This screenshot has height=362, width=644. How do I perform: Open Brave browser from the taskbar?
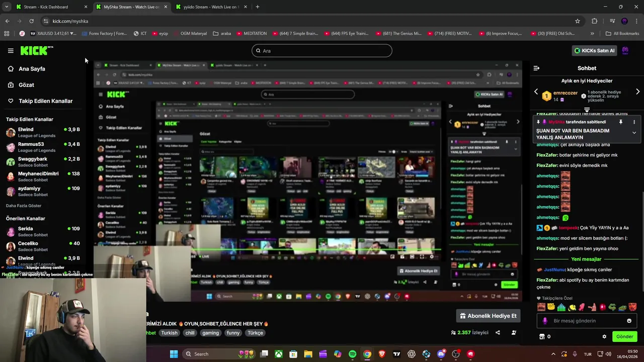(x=382, y=354)
